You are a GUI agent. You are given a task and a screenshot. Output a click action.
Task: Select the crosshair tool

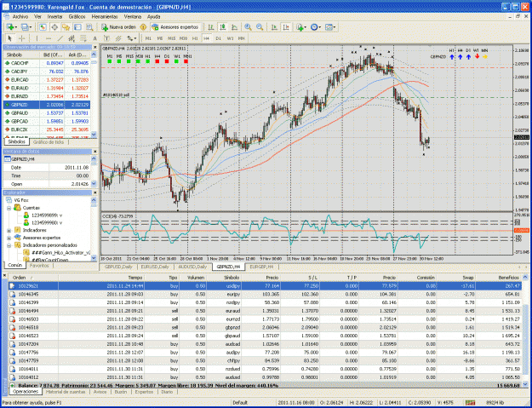(22, 38)
